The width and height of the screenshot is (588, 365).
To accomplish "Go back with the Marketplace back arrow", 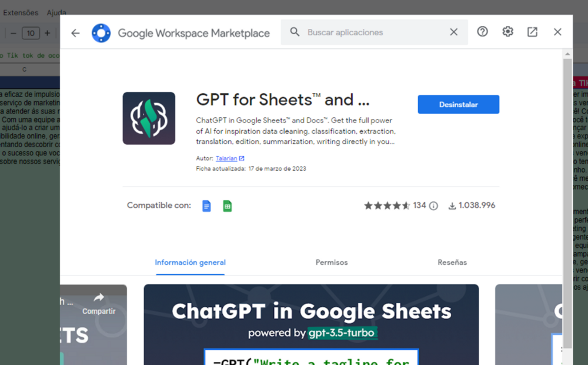I will pyautogui.click(x=75, y=33).
